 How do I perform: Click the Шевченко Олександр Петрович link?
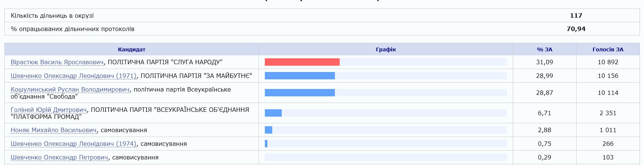(x=59, y=157)
